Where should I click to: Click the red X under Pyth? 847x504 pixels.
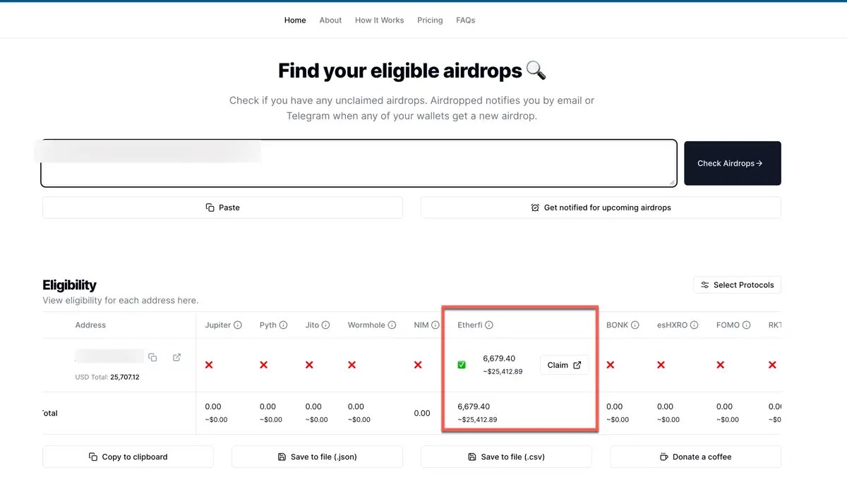[263, 365]
